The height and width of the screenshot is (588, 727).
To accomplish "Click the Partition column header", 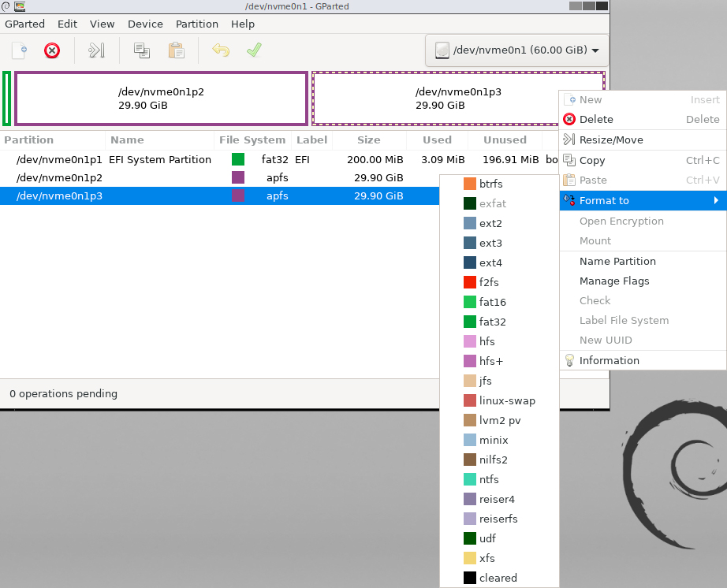I will point(52,140).
